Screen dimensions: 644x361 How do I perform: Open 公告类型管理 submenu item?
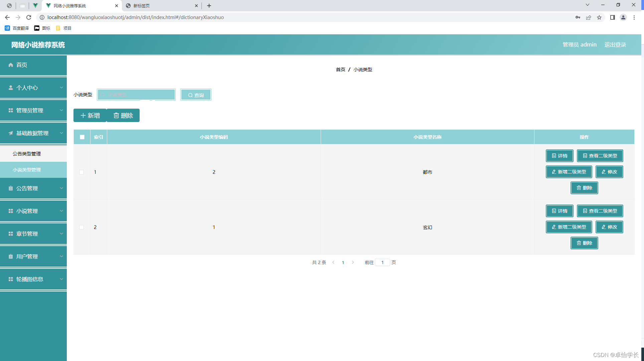coord(27,154)
